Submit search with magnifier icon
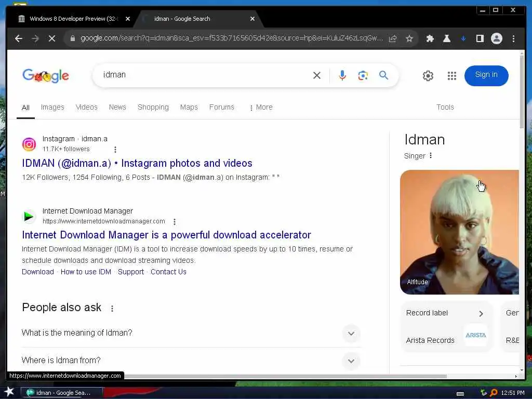The height and width of the screenshot is (399, 532). [384, 75]
